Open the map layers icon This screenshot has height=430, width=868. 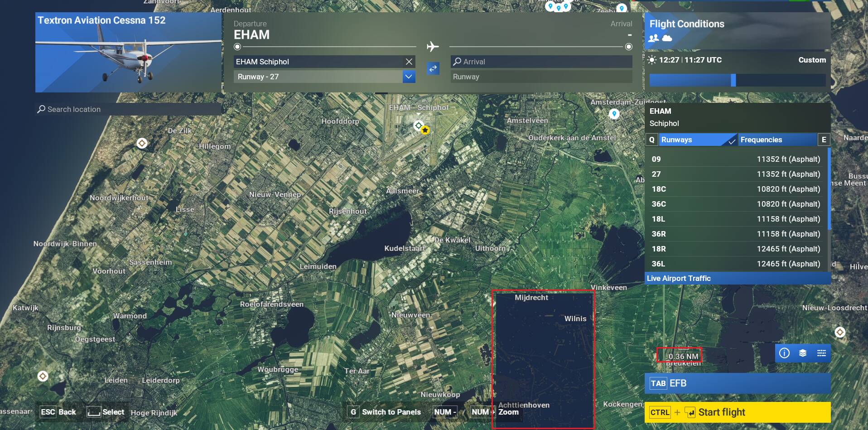[x=803, y=353]
